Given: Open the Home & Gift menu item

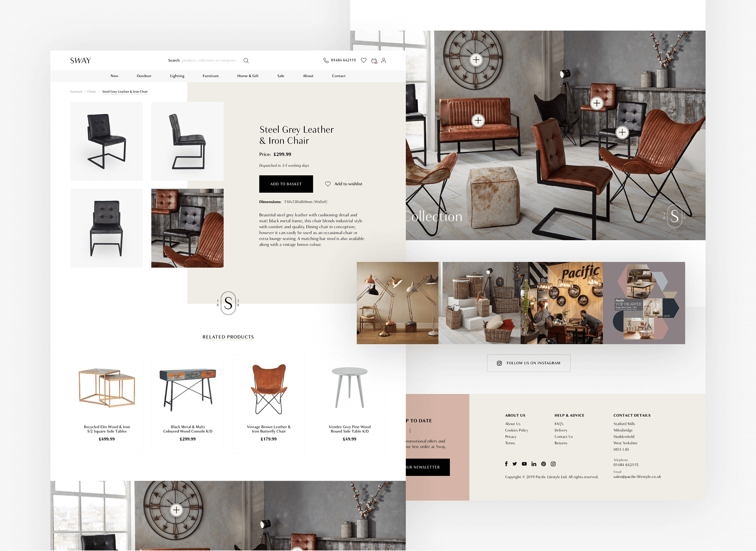Looking at the screenshot, I should coord(248,76).
